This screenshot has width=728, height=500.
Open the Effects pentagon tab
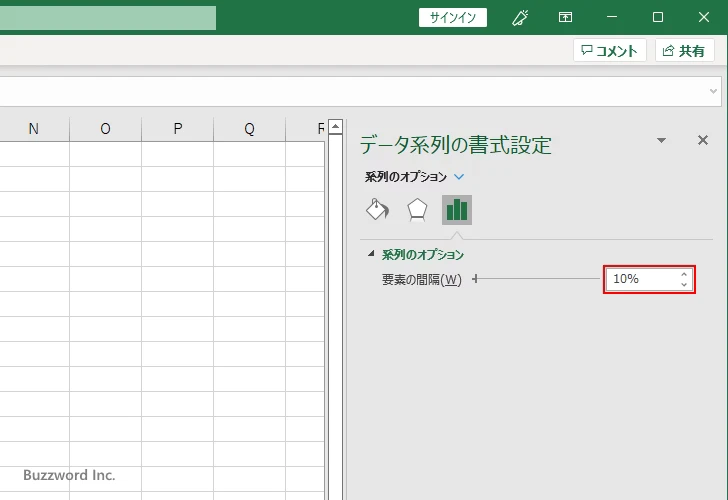click(417, 210)
